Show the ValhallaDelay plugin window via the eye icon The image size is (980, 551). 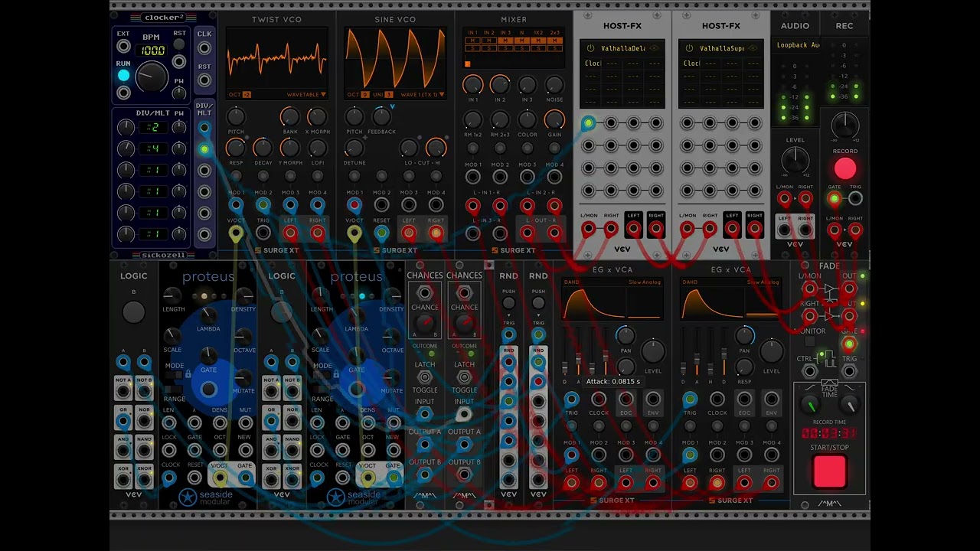pyautogui.click(x=654, y=48)
